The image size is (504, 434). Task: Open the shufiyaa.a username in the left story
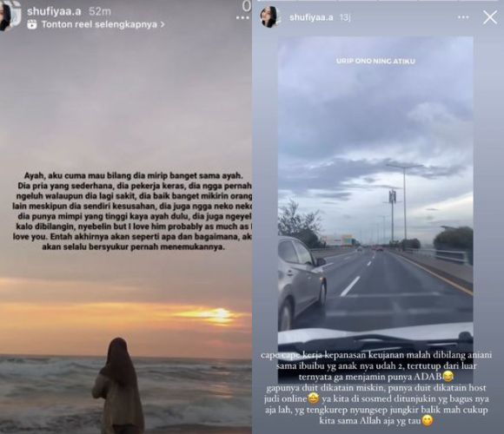pyautogui.click(x=54, y=11)
